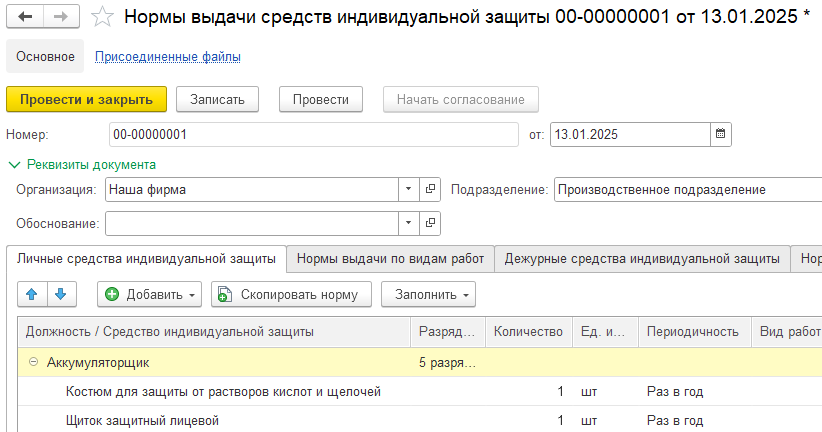
Task: Switch to Нормы выдачи по видам работ tab
Action: (390, 259)
